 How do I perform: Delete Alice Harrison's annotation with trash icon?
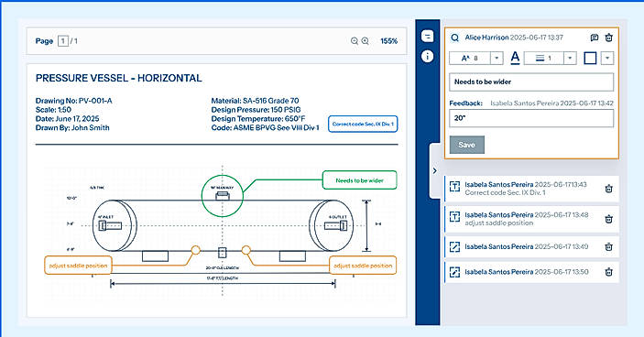(x=608, y=38)
